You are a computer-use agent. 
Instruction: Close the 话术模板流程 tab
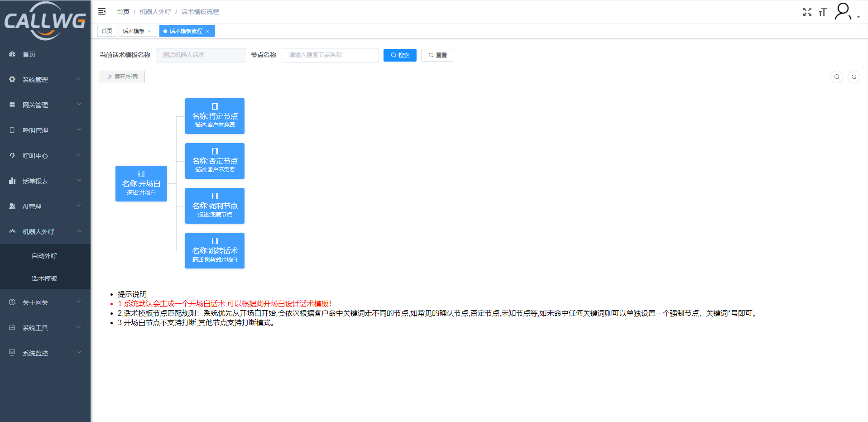207,31
